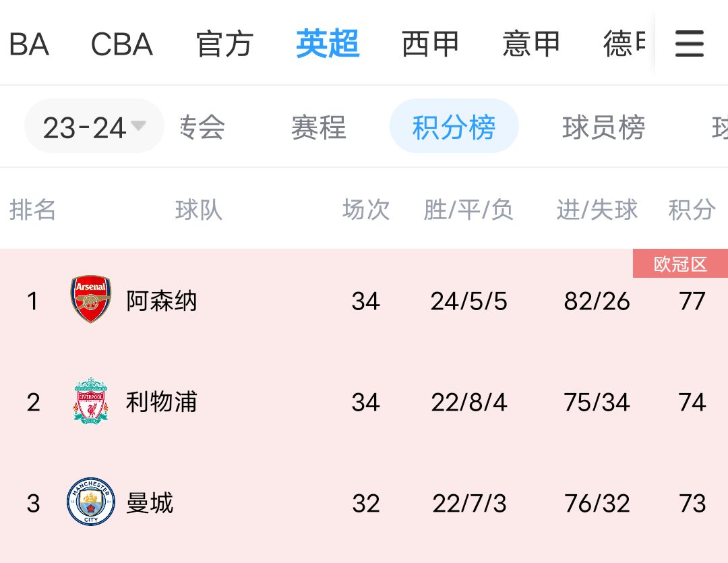Select the 英超 league tab
Screen dimensions: 728x563
pyautogui.click(x=328, y=45)
